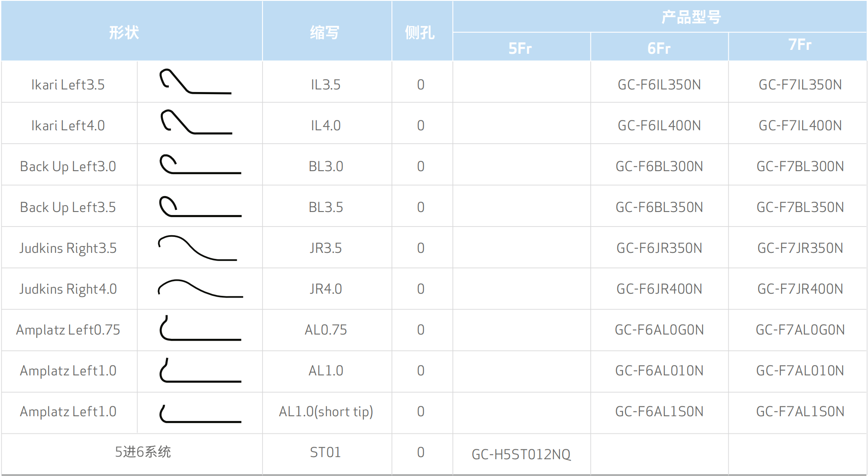Click product code GC-F6AL0G0N

coord(659,330)
